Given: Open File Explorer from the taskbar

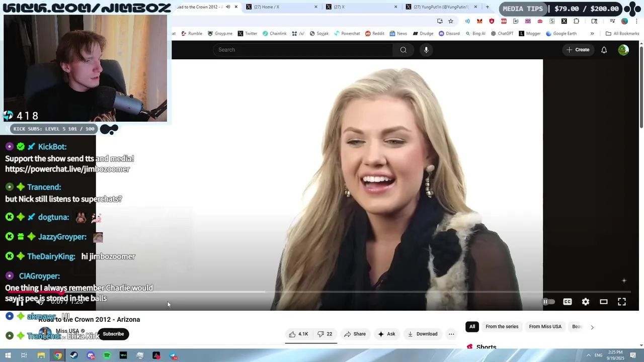Looking at the screenshot, I should tap(41, 355).
